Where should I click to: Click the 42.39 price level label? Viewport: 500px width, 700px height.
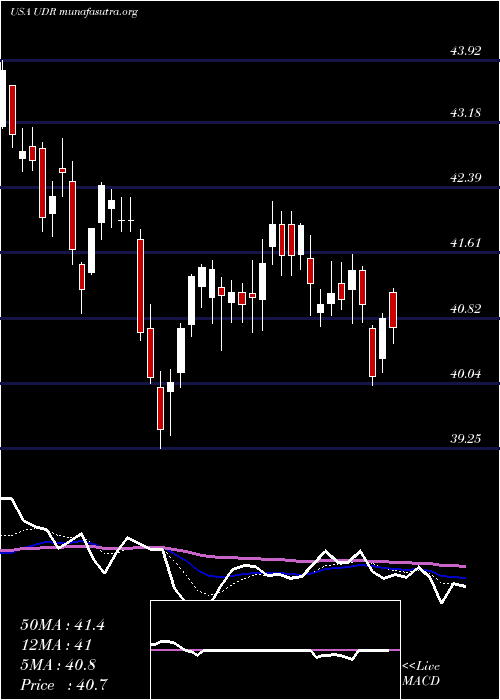[466, 178]
